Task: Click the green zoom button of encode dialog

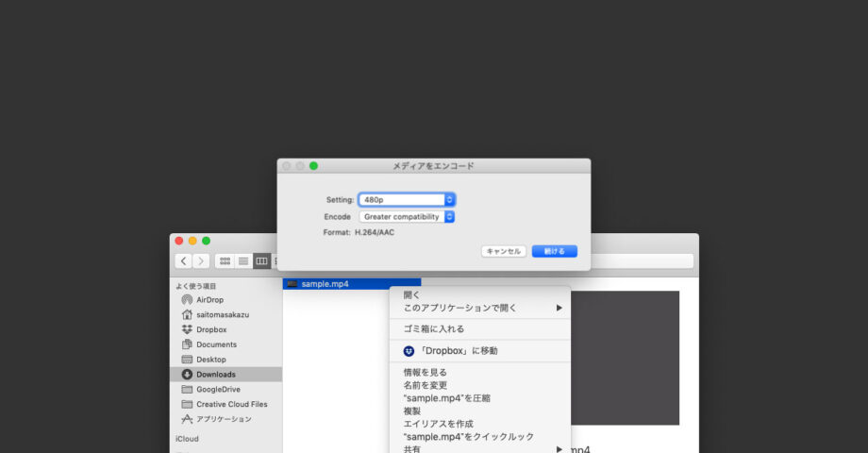Action: [x=313, y=165]
